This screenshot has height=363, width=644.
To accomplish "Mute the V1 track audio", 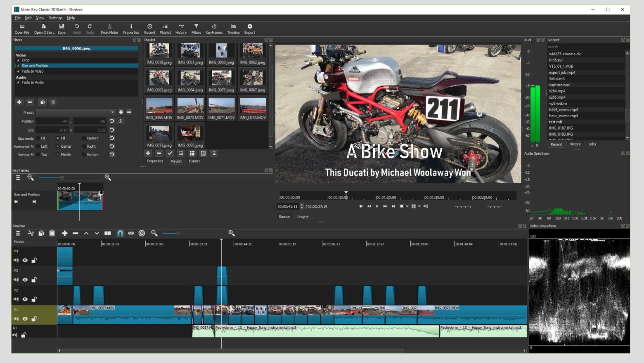I will 16,319.
